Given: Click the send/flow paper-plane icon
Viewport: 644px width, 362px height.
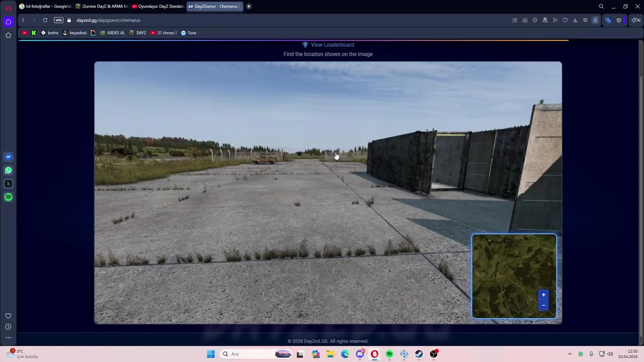Looking at the screenshot, I should (x=555, y=20).
